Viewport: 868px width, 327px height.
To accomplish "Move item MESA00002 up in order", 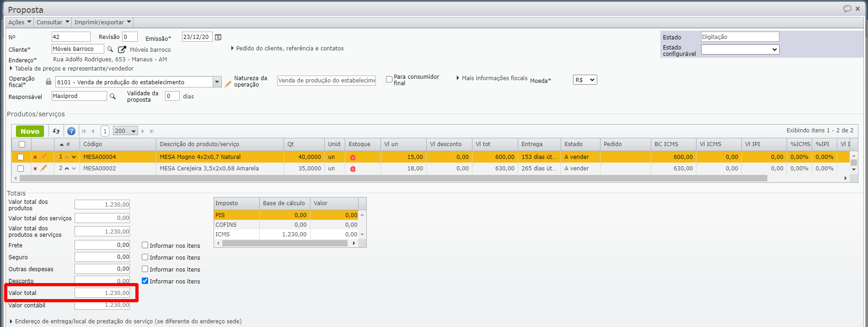I will coord(67,169).
